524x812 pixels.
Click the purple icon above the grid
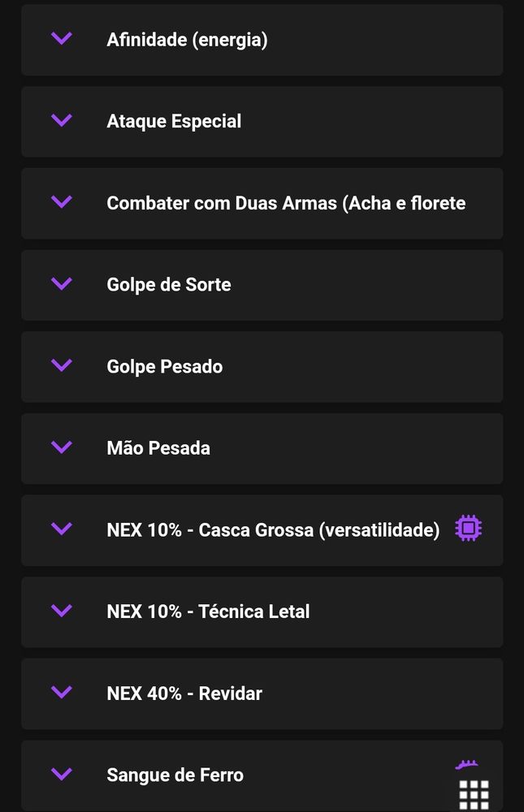[x=466, y=764]
